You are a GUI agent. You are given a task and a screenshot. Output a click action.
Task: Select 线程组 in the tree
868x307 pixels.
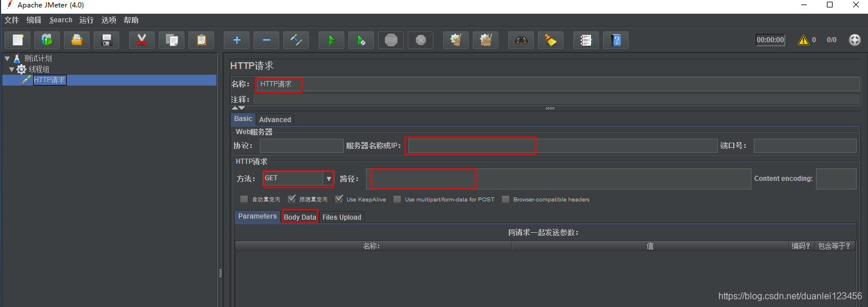click(x=39, y=69)
